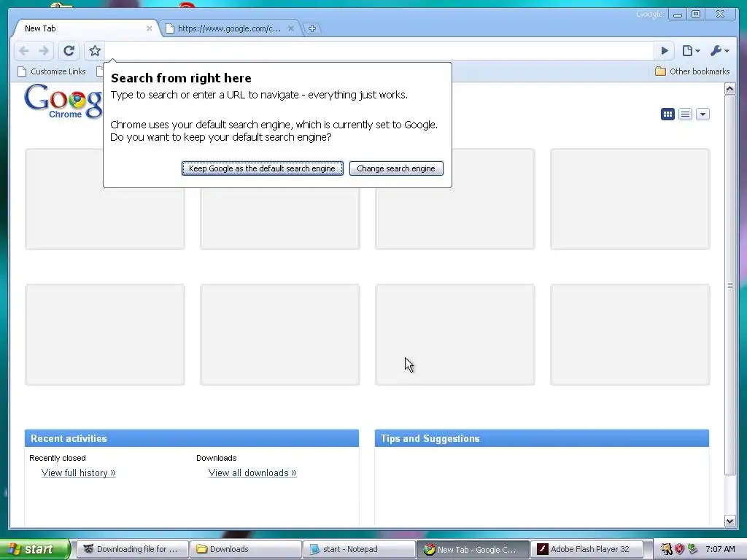Viewport: 747px width, 560px height.
Task: Click the scrollbar down arrow
Action: [729, 521]
